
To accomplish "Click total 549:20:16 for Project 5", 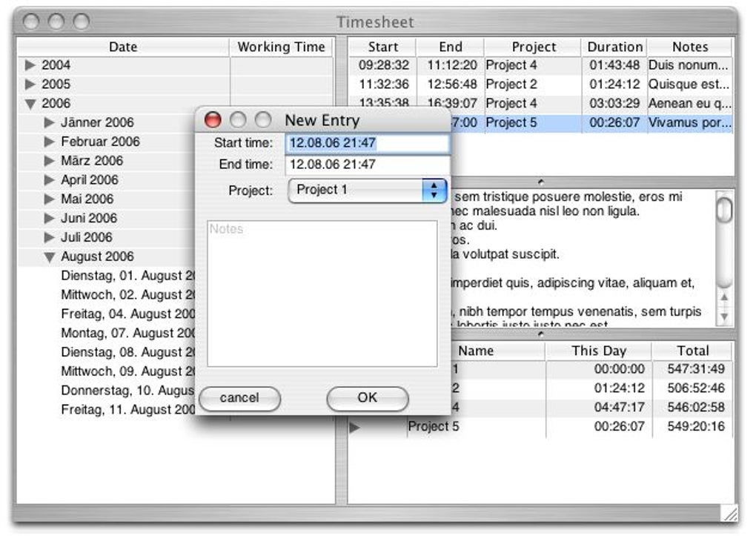I will [696, 426].
